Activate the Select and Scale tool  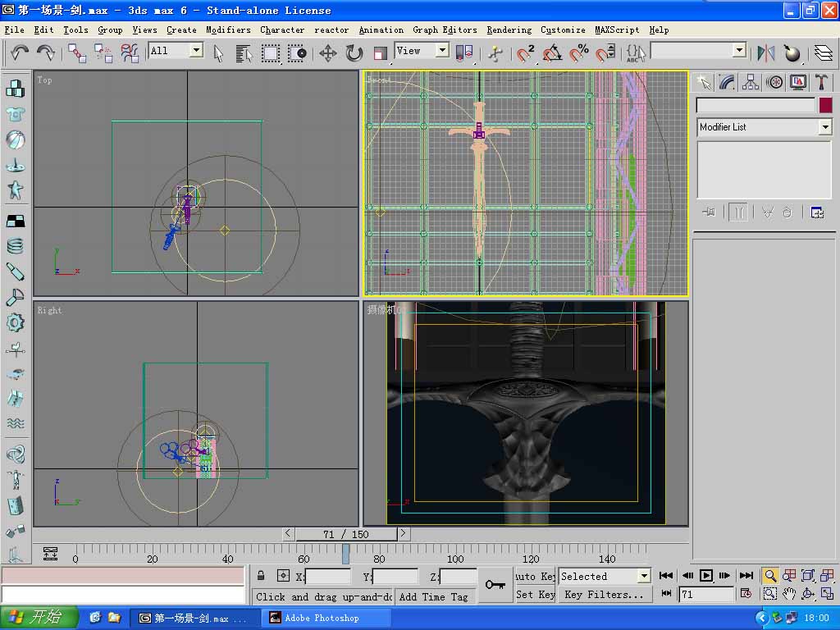tap(380, 53)
